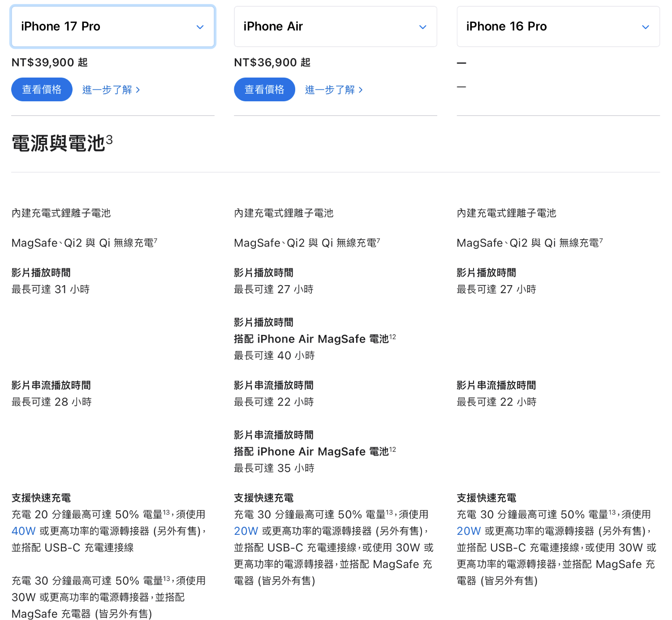
Task: Click 搭配 iPhone Air MagSafe 電池 above 35 小時
Action: (315, 451)
